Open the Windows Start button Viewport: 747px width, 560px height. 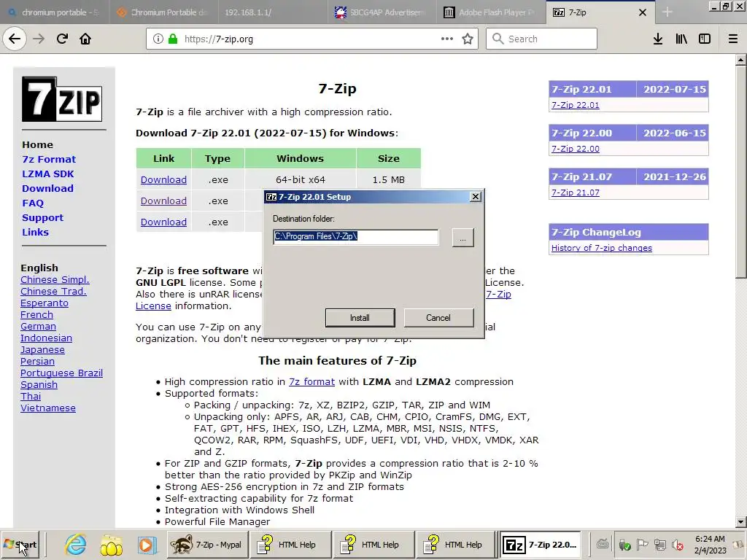tap(20, 544)
